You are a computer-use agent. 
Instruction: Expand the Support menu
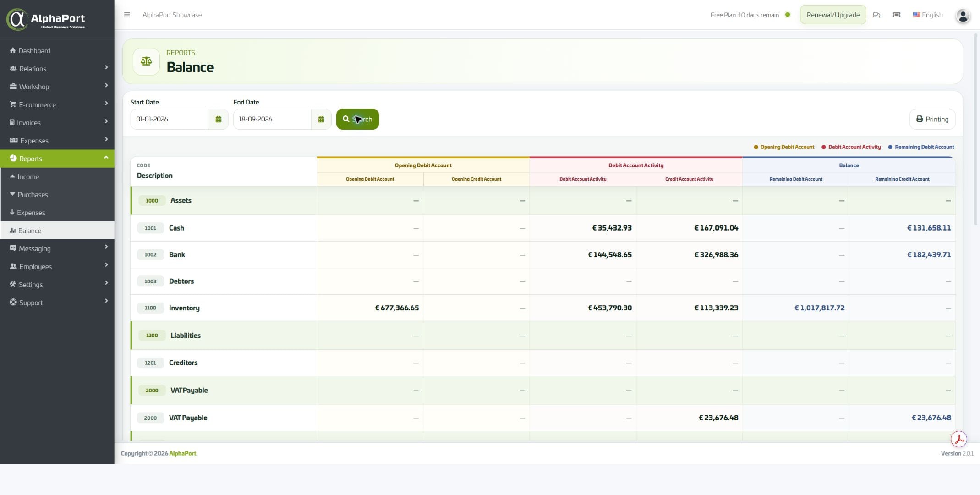click(x=57, y=302)
